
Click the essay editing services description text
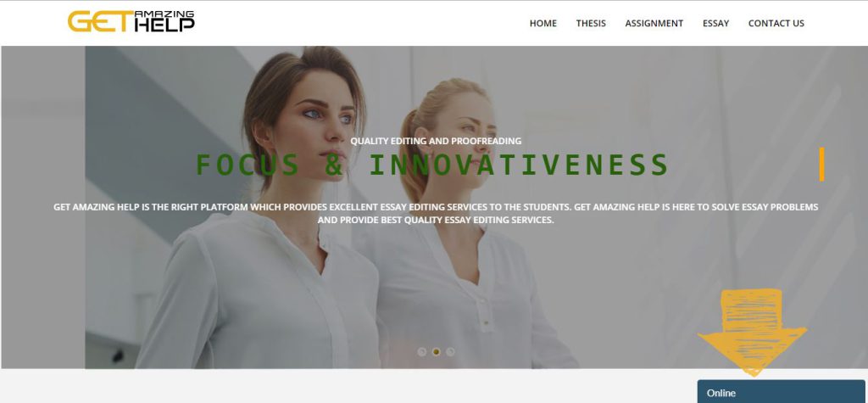436,214
